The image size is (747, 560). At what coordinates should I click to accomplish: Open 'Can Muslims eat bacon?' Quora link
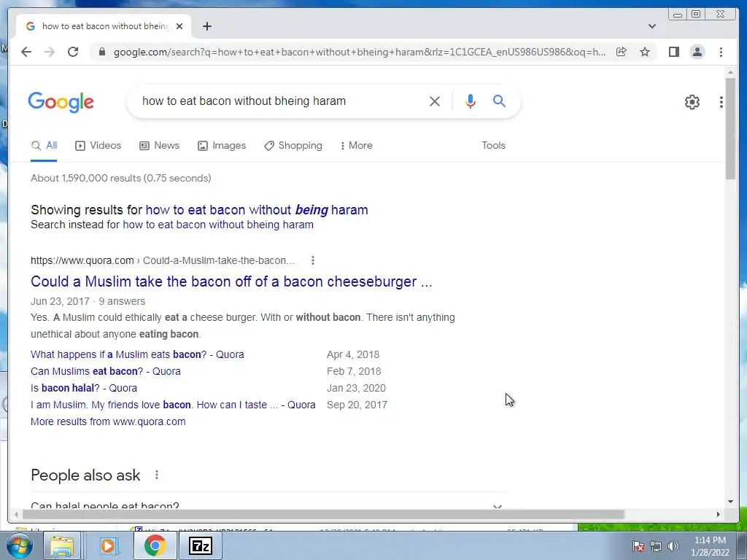click(106, 371)
